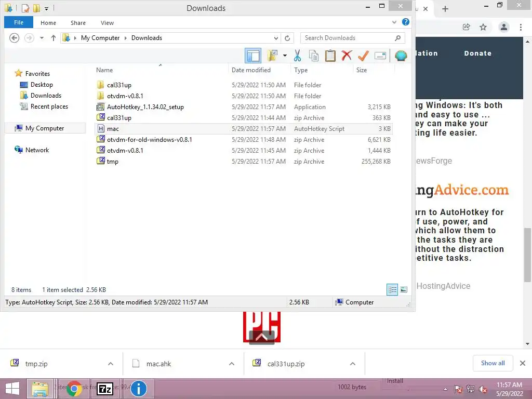Screen dimensions: 532x399
Task: Click the search magnifier icon
Action: 398,38
